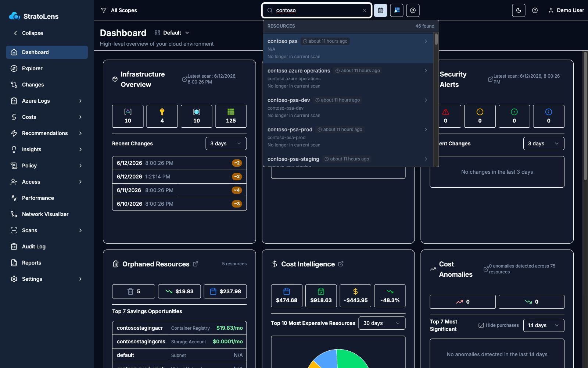Open Cost Intelligence external link icon
Image resolution: width=588 pixels, height=368 pixels.
click(x=341, y=264)
